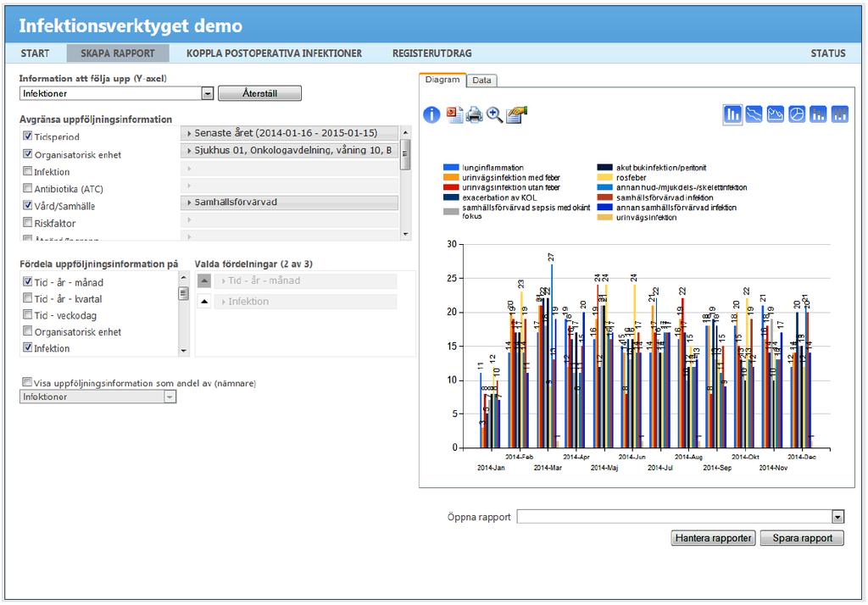
Task: Click the down arrow of the filter list scrollbar
Action: click(406, 235)
